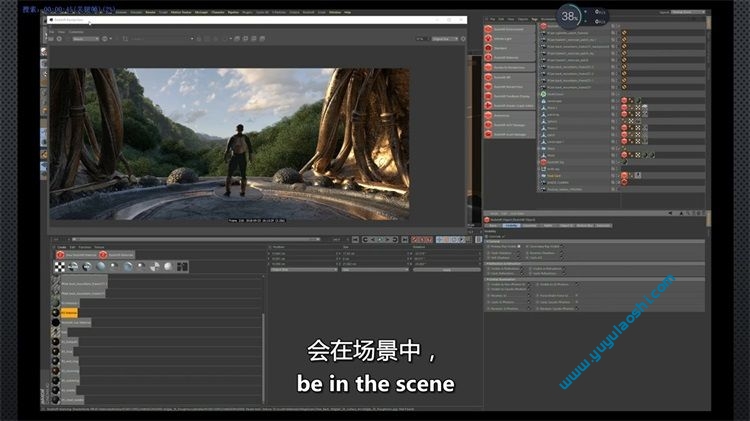Click the Redshift tag on the yellow-highlighted object

click(624, 176)
